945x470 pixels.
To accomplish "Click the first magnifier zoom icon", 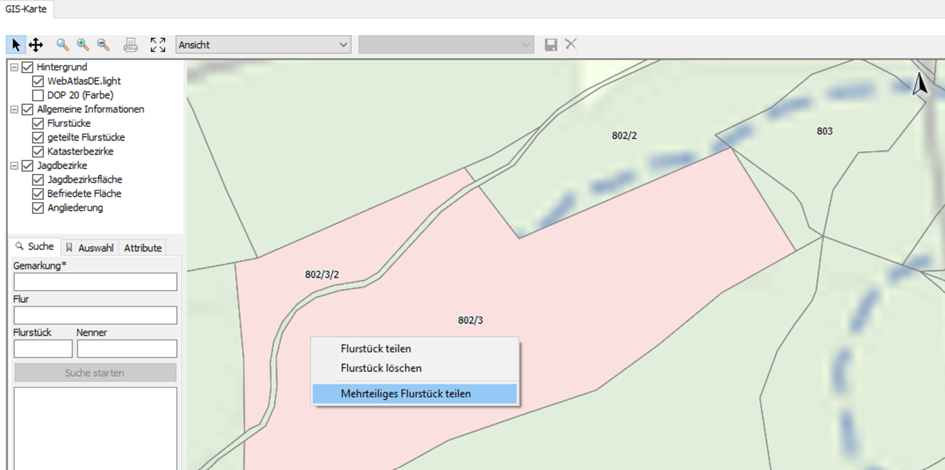I will [x=63, y=45].
